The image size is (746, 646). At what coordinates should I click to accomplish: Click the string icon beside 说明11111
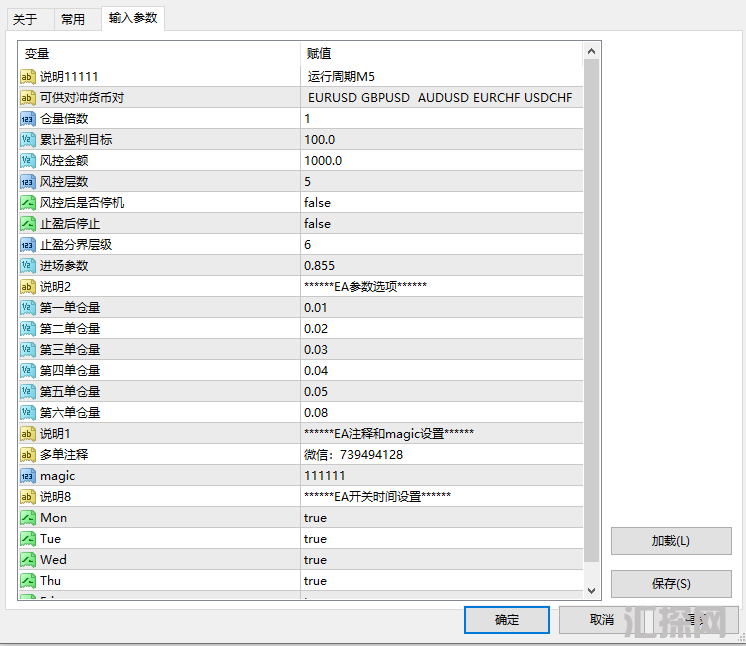28,77
